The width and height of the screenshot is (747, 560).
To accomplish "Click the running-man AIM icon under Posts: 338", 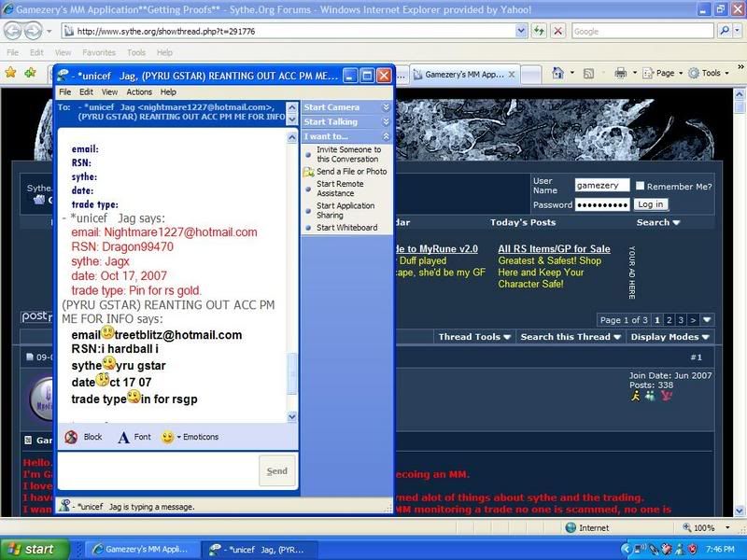I will [636, 396].
